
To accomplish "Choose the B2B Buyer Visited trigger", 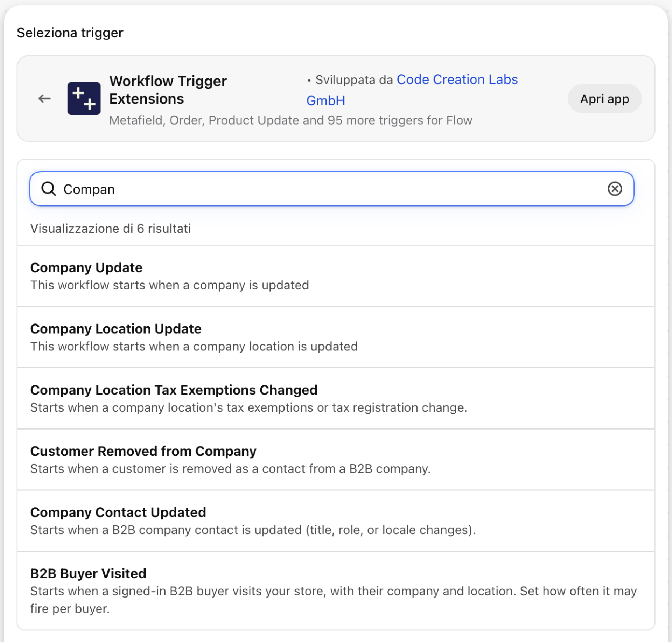I will click(336, 591).
